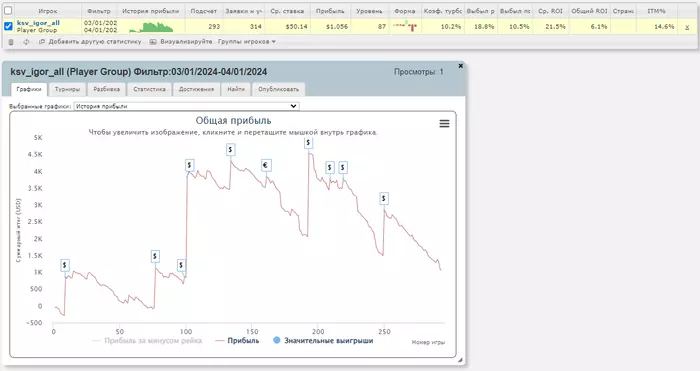Click the Общая прибыль chart title
This screenshot has width=700, height=371.
[x=233, y=121]
